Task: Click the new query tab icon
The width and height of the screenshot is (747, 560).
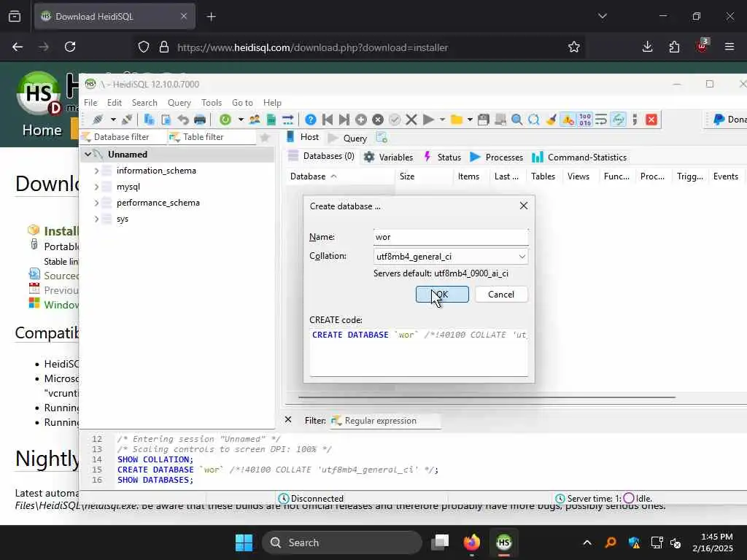Action: point(382,138)
